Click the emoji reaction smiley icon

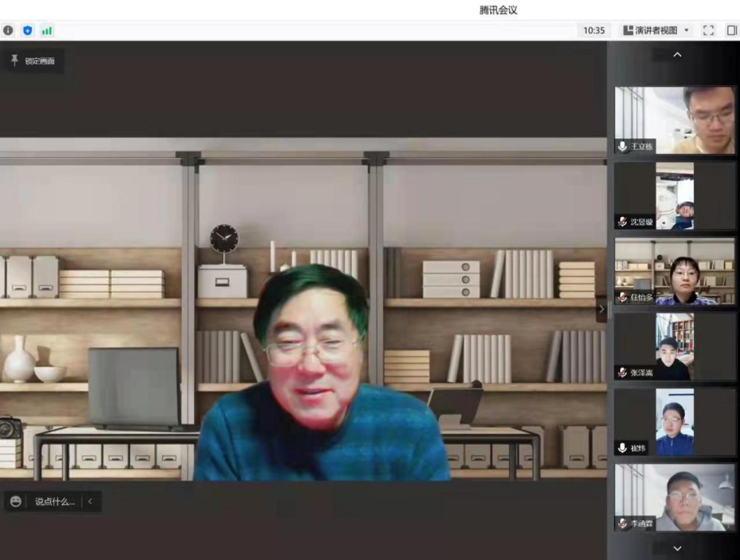(x=16, y=502)
